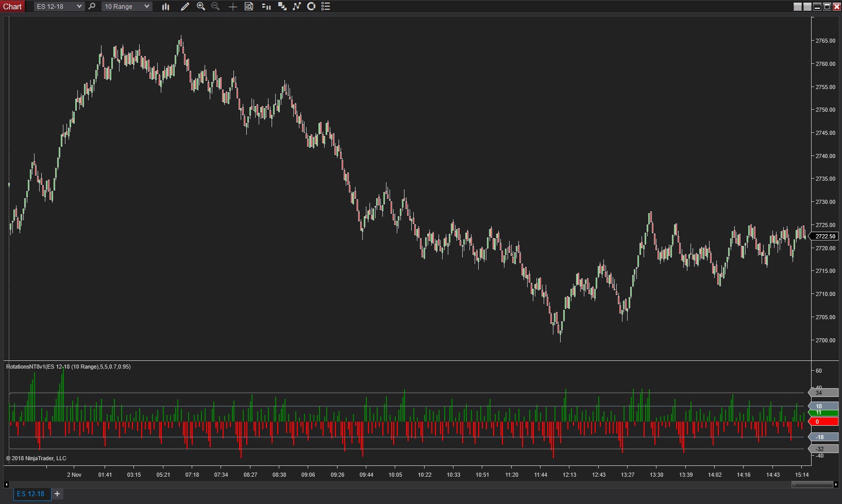The width and height of the screenshot is (842, 504).
Task: Click the 12:13 time axis label
Action: click(569, 475)
